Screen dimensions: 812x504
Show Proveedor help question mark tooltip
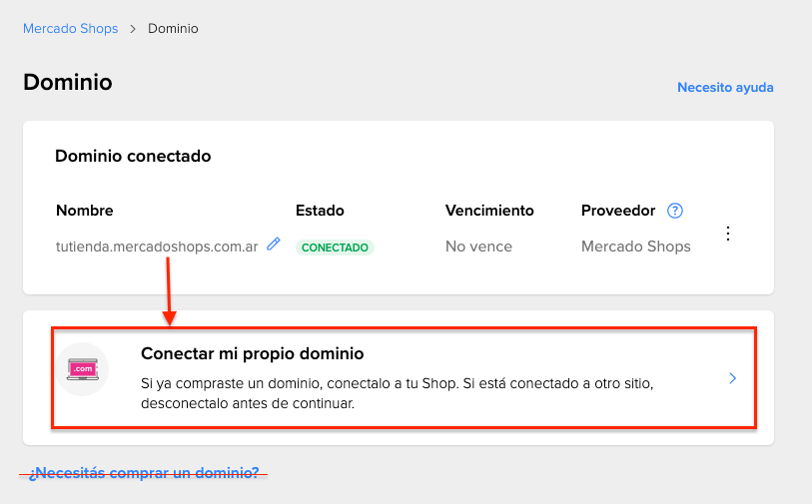pos(675,211)
